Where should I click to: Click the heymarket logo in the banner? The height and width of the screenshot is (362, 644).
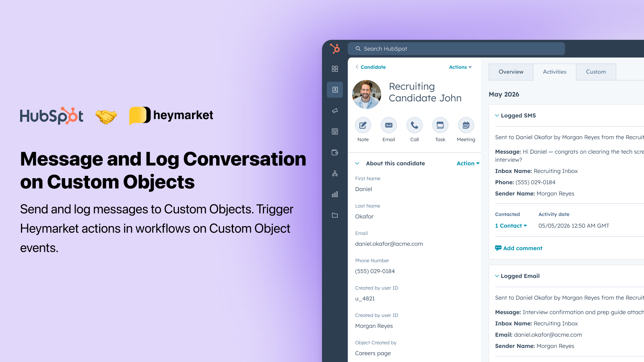point(171,115)
